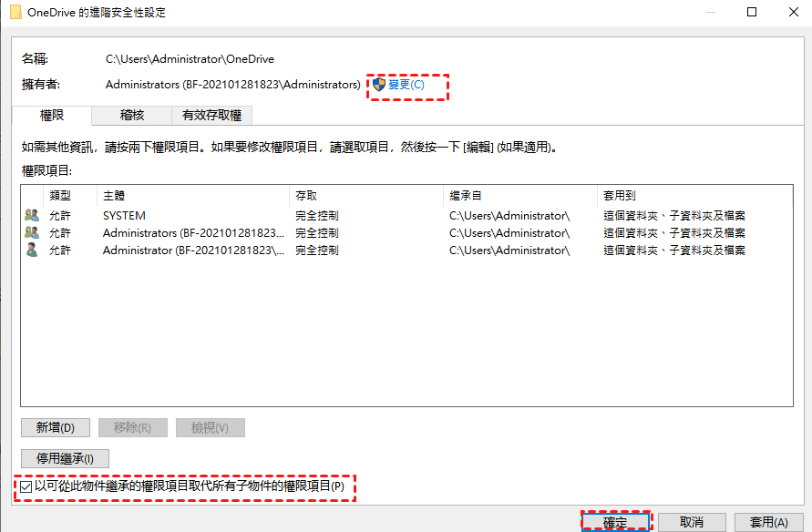812x532 pixels.
Task: Toggle the replace child permissions checkbox (P)
Action: click(x=26, y=486)
